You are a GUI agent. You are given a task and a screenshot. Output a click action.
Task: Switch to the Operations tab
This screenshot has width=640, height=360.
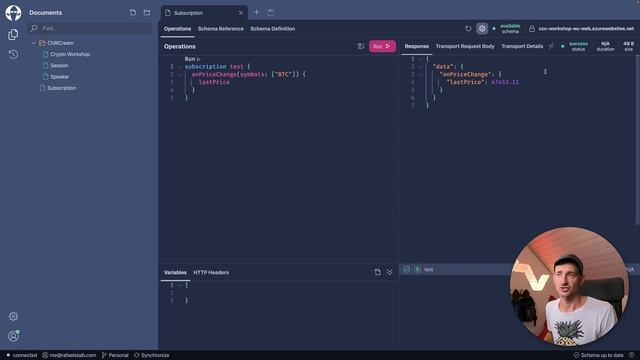[178, 29]
